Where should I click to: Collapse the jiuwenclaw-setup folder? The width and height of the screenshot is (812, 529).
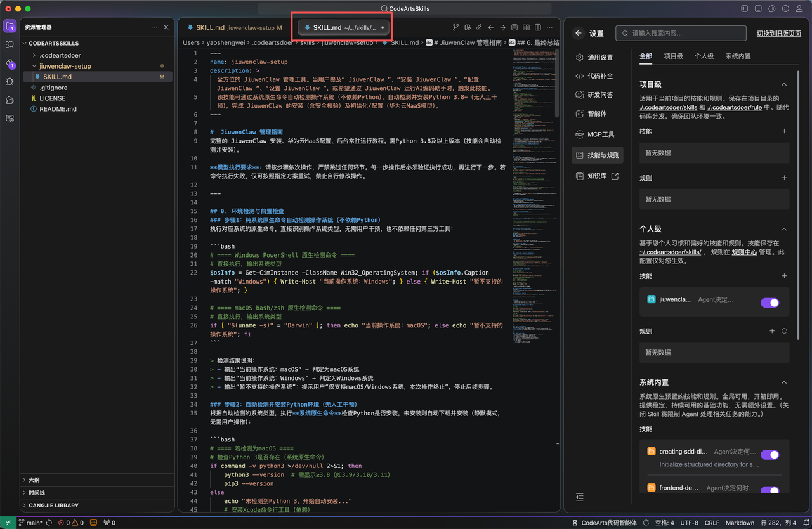pos(34,66)
